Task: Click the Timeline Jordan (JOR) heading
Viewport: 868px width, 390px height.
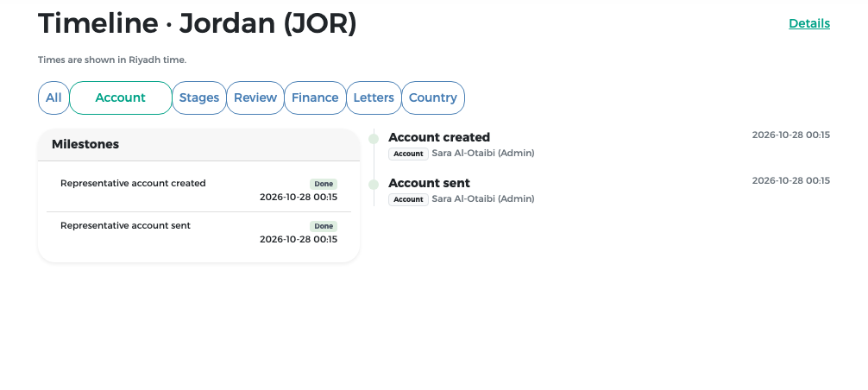Action: coord(197,23)
